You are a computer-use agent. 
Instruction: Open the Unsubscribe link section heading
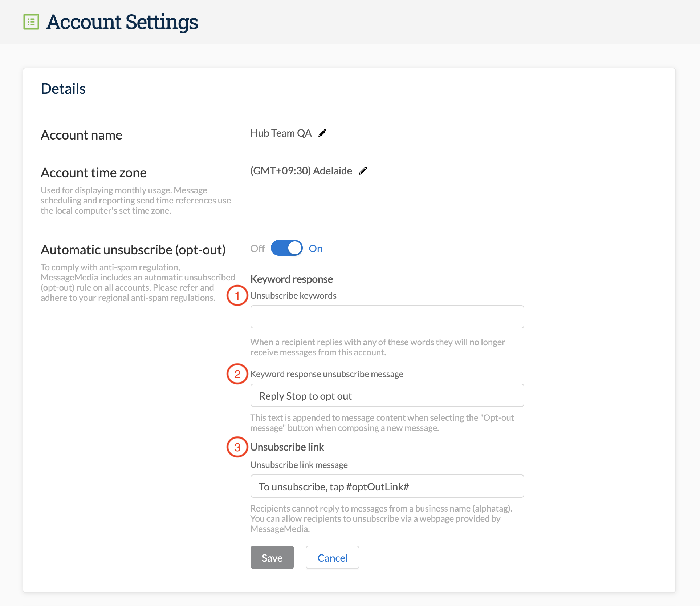coord(287,447)
